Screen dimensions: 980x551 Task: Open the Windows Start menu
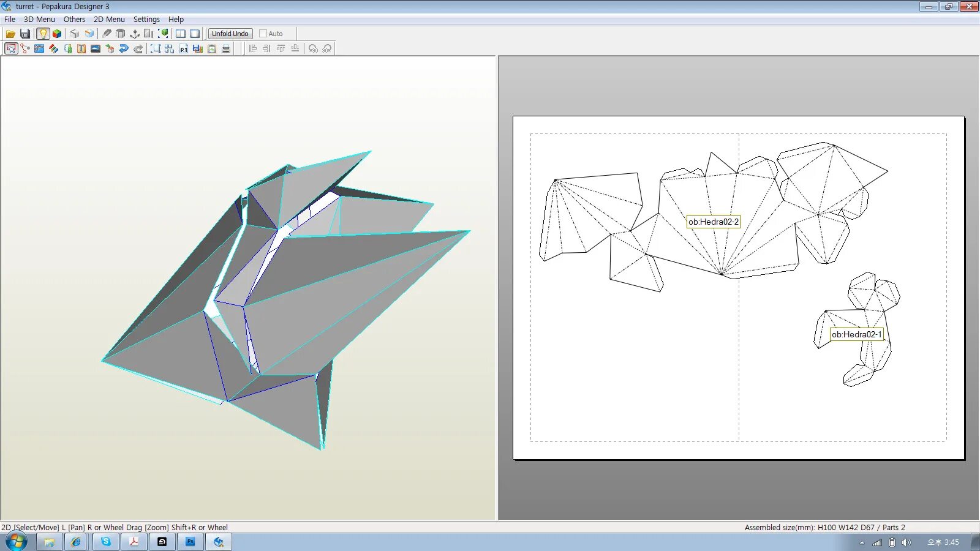pos(17,542)
